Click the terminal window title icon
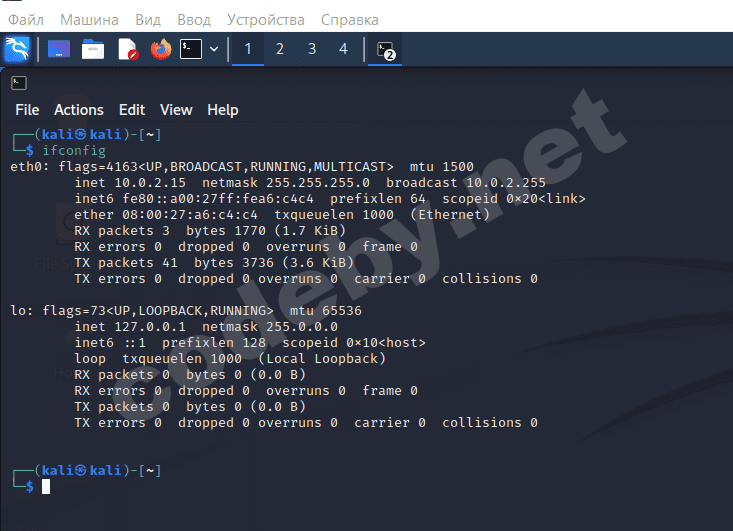 [x=19, y=83]
